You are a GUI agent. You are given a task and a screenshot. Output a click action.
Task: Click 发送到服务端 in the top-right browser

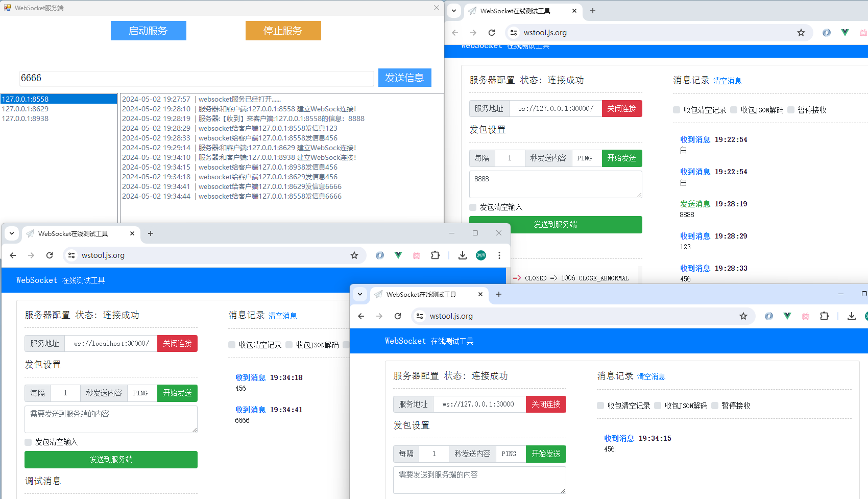point(556,225)
